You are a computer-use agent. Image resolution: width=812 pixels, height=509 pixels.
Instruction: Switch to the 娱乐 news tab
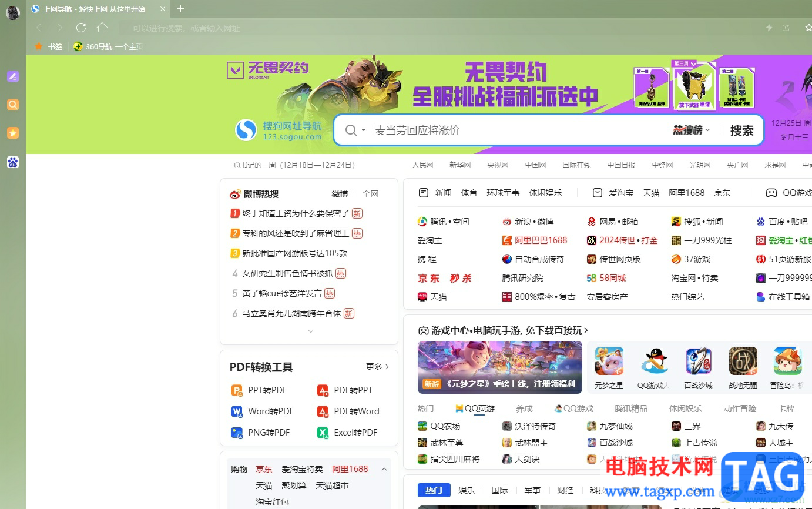tap(467, 490)
